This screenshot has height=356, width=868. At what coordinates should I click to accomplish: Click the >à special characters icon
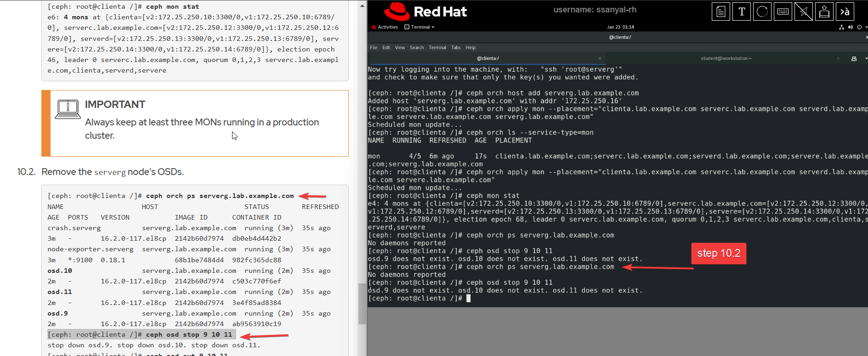845,11
